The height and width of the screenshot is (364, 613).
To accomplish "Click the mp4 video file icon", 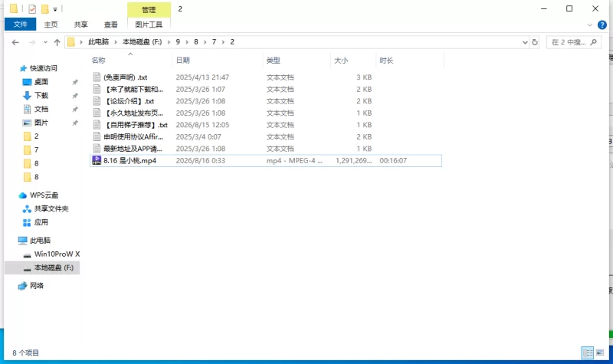I will pyautogui.click(x=97, y=160).
